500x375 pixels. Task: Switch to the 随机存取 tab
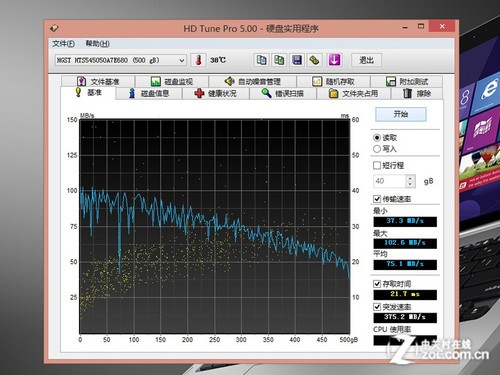(333, 81)
